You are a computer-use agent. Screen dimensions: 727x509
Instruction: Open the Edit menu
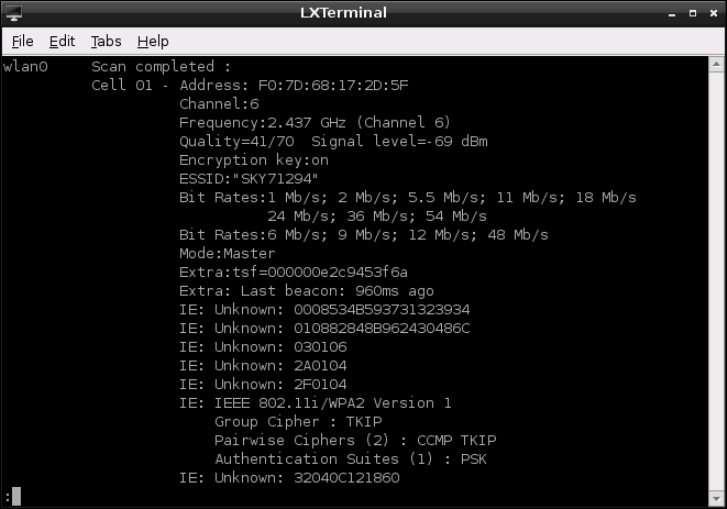pos(62,41)
